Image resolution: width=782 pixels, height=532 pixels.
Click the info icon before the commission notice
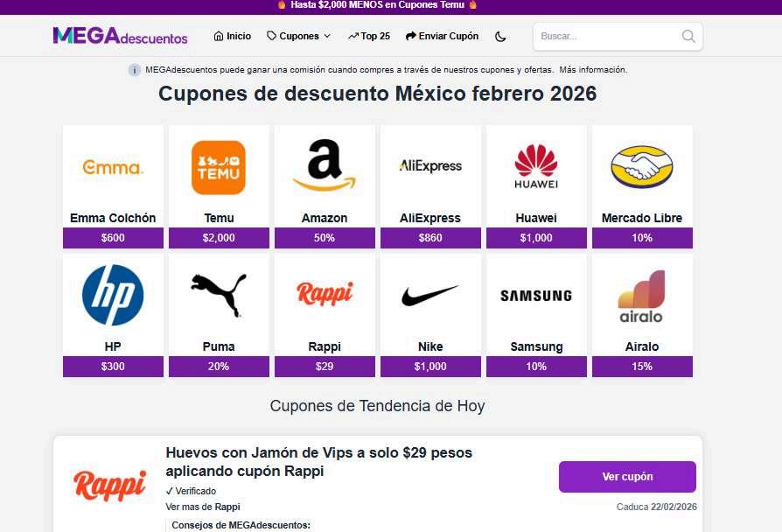pyautogui.click(x=135, y=70)
